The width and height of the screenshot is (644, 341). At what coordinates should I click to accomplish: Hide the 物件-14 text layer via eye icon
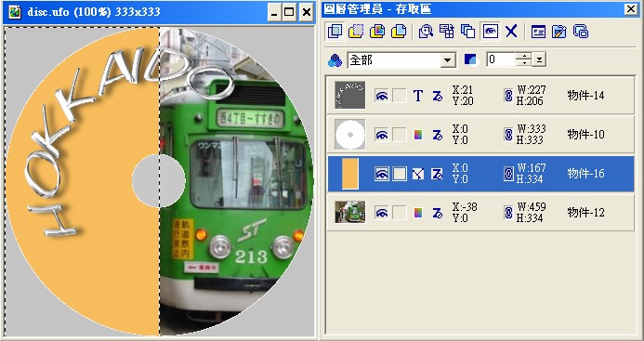(382, 96)
